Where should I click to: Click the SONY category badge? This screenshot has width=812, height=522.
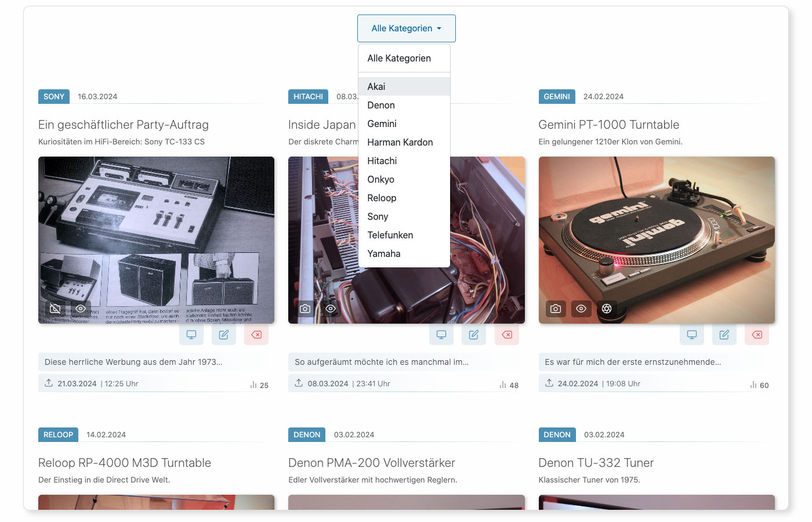coord(54,96)
